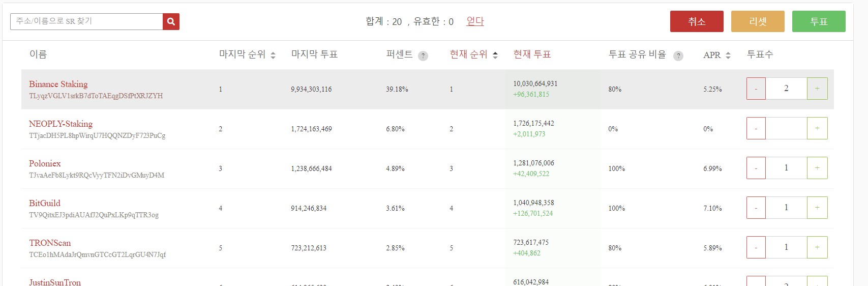Click vote change +42,409,522
Screen dimensions: 868x286
[x=531, y=174]
